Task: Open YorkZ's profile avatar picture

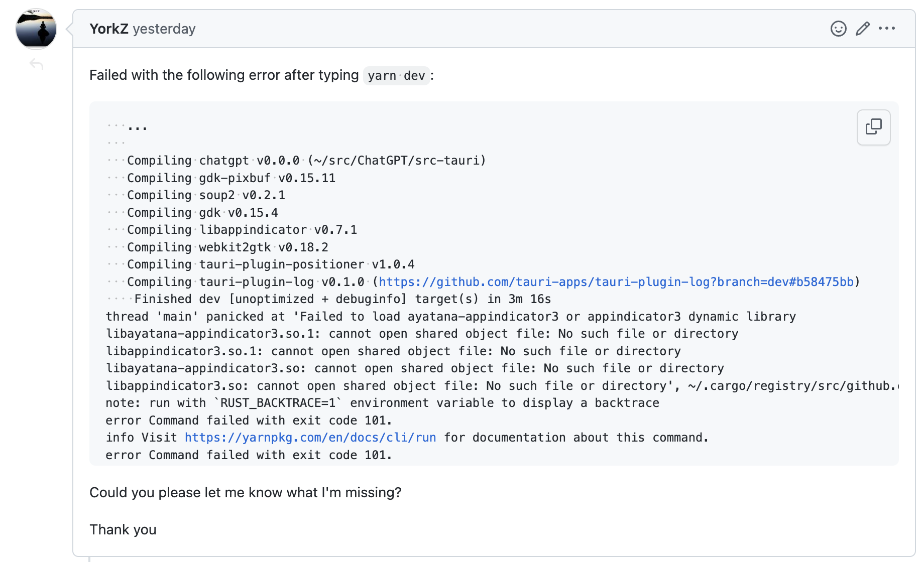Action: (36, 29)
